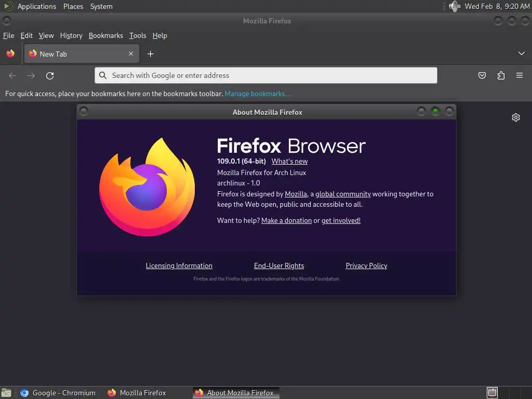Open the View menu

click(46, 36)
